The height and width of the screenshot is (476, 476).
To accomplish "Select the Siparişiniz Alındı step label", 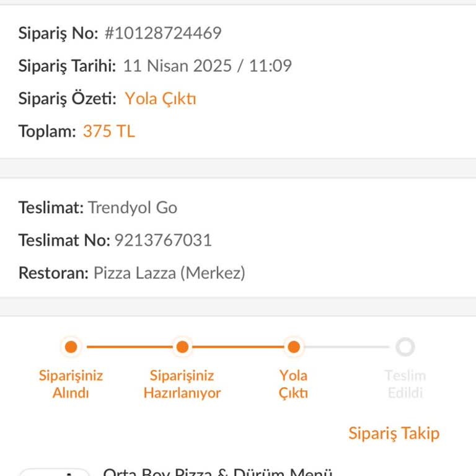I will pos(71,384).
